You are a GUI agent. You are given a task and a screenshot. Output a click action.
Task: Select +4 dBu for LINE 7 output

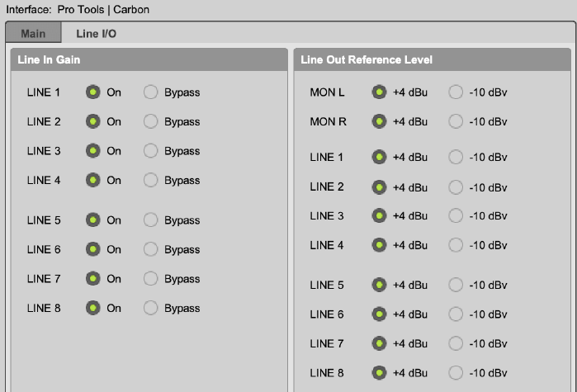pos(379,343)
